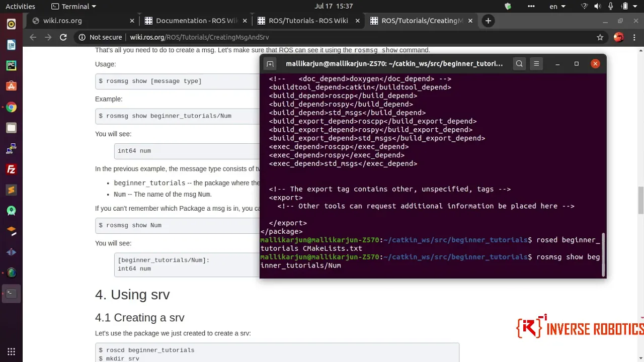Go back in Chrome

(33, 37)
